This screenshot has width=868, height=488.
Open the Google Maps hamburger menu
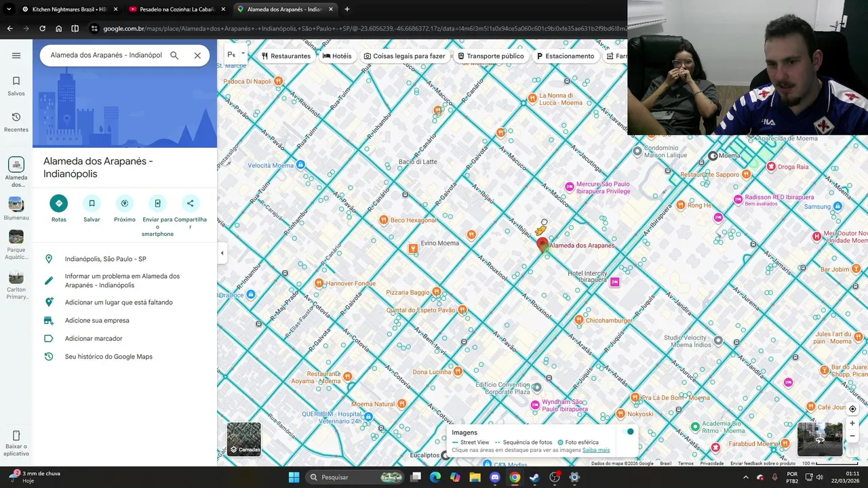pos(16,56)
